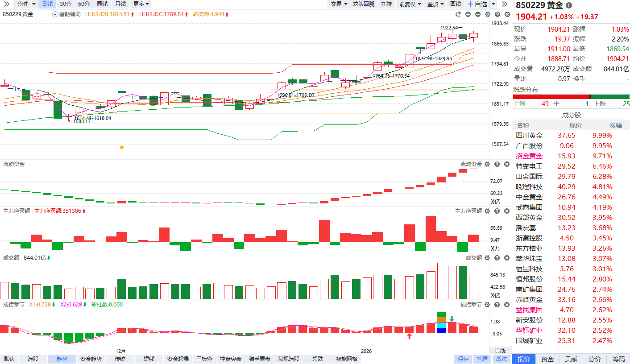Open settings gear for 捕捞季节 indicator
This screenshot has height=364, width=630.
pos(487,305)
